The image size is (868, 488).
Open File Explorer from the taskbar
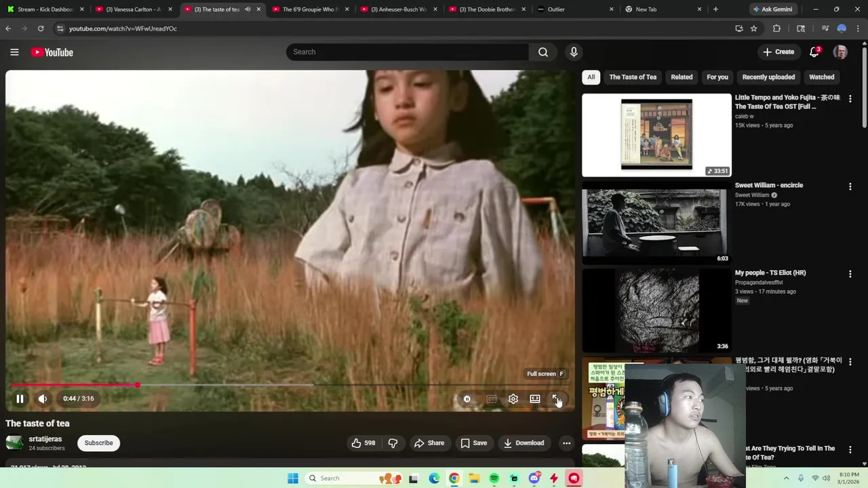pyautogui.click(x=473, y=479)
